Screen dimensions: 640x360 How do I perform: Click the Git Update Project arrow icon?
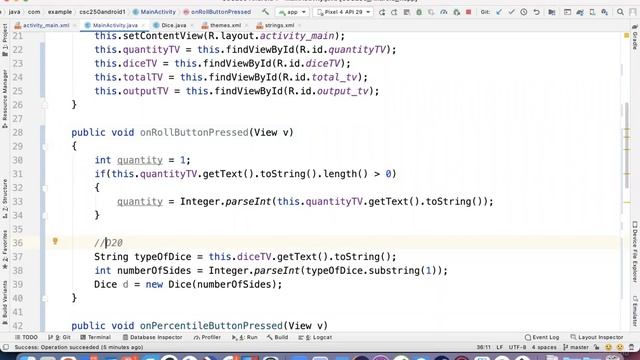[x=499, y=12]
